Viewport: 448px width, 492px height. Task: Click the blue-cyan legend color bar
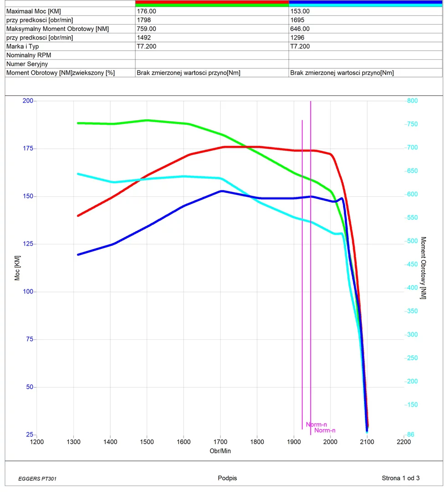point(366,4)
